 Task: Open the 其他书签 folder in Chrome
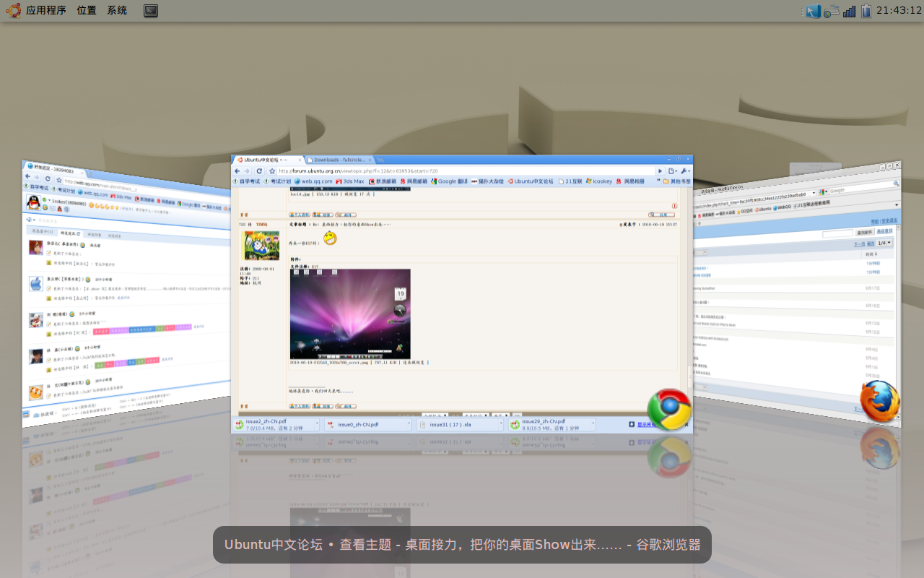coord(676,181)
